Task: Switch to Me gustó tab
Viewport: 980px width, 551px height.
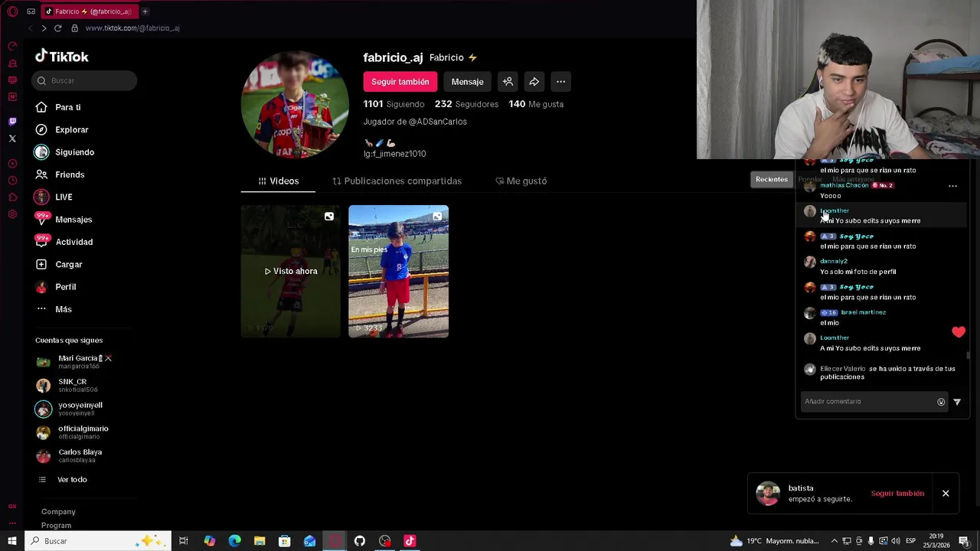Action: pos(521,181)
